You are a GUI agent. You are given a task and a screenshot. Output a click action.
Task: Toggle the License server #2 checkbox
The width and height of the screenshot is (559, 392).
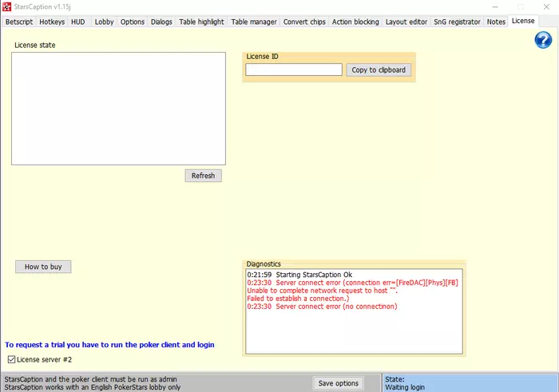pos(11,359)
